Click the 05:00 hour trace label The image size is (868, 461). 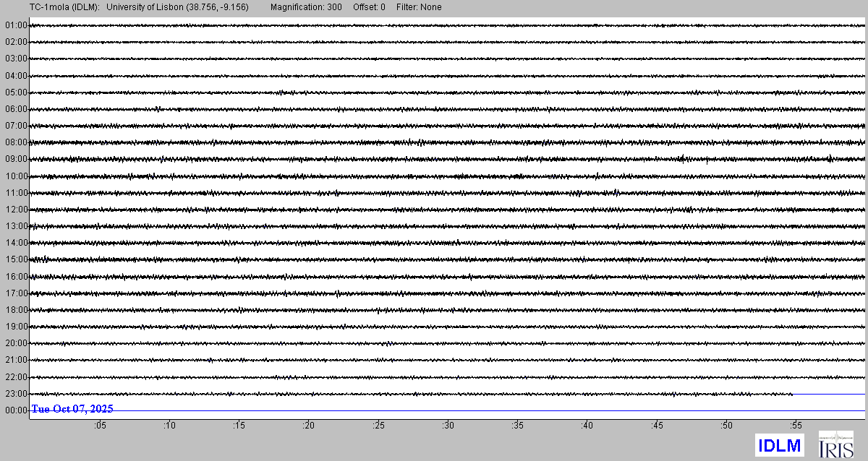coord(15,92)
